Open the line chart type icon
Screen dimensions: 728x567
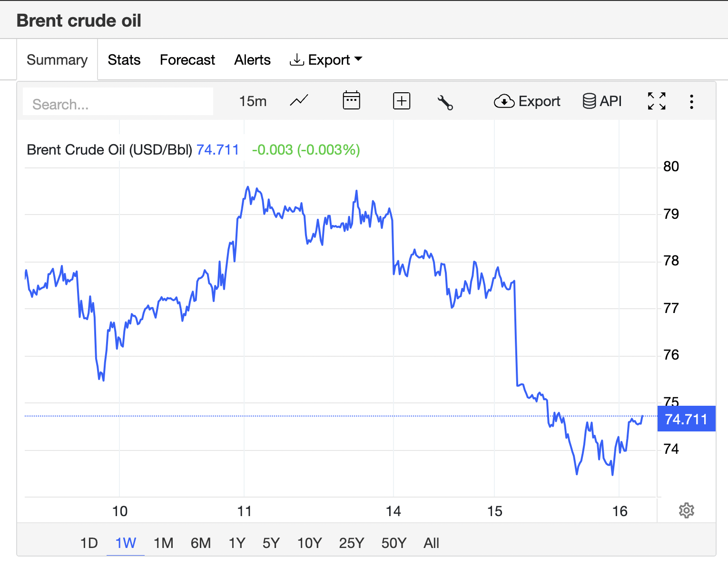click(299, 101)
